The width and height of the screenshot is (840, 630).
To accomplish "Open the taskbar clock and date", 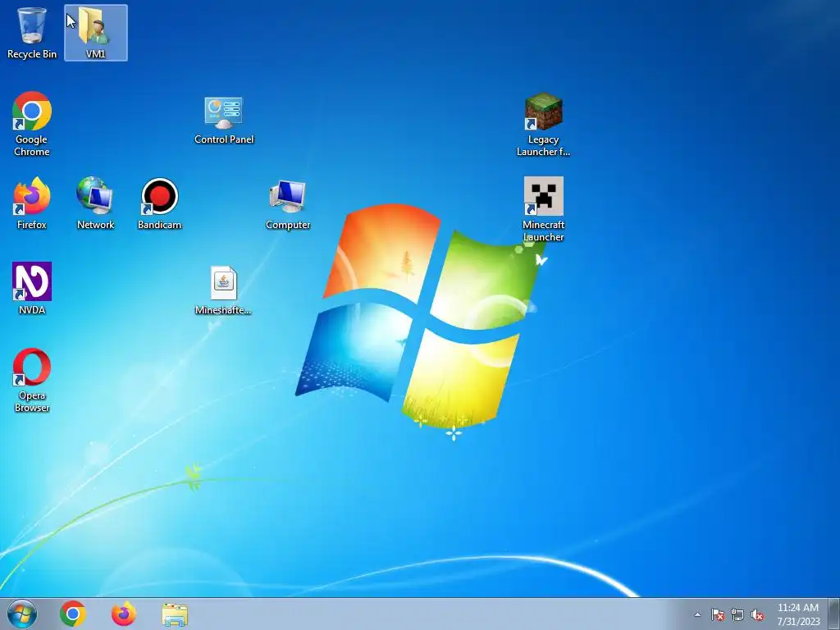I will pyautogui.click(x=798, y=614).
